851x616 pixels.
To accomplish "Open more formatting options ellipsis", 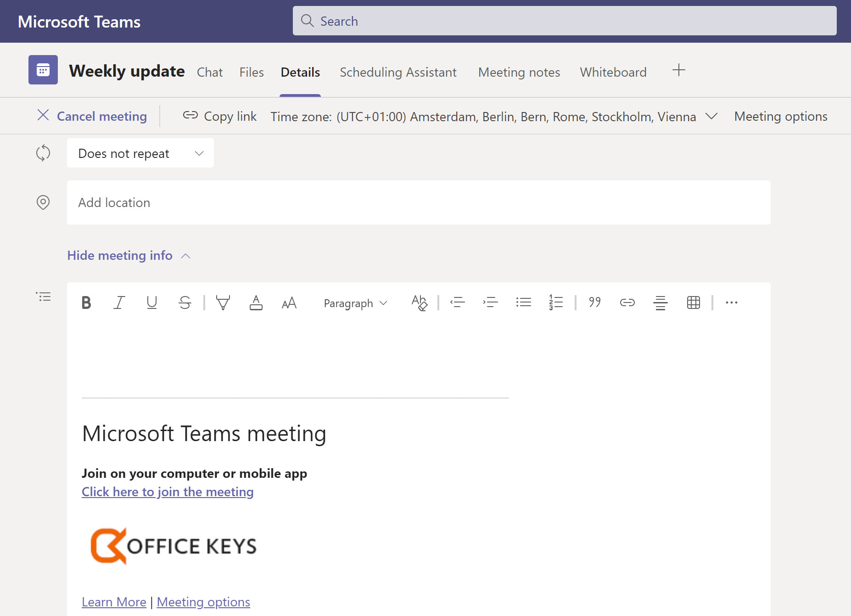I will click(x=732, y=302).
